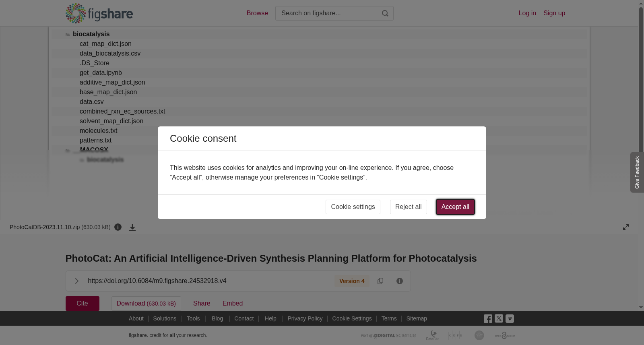The height and width of the screenshot is (345, 644).
Task: Click Log in link
Action: point(527,13)
